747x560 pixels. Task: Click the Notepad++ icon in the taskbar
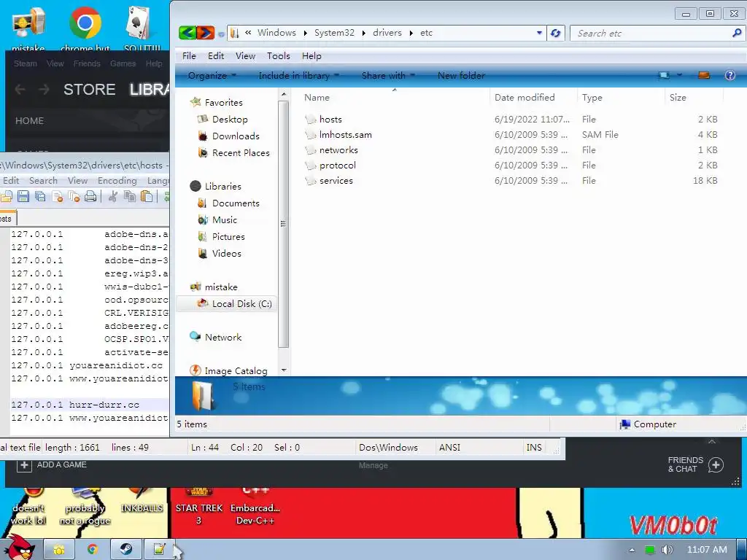tap(159, 550)
